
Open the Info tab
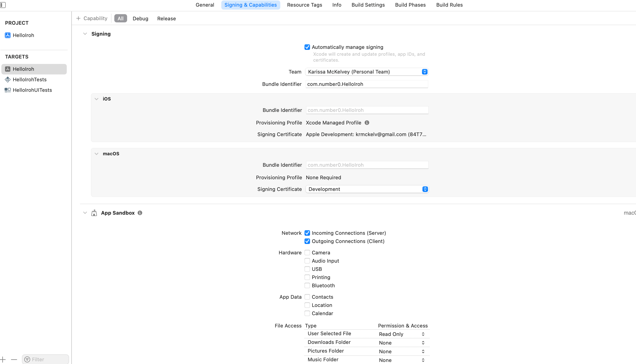(337, 5)
